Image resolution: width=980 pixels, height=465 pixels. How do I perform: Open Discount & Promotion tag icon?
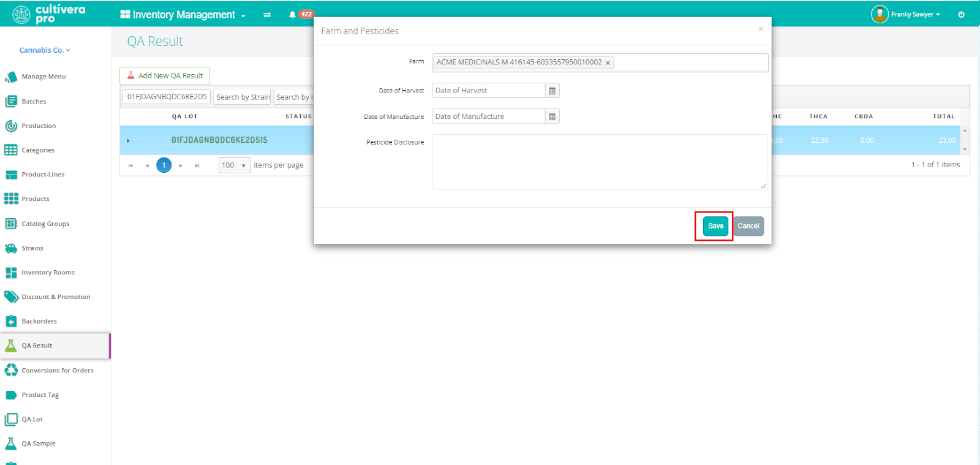[x=11, y=297]
